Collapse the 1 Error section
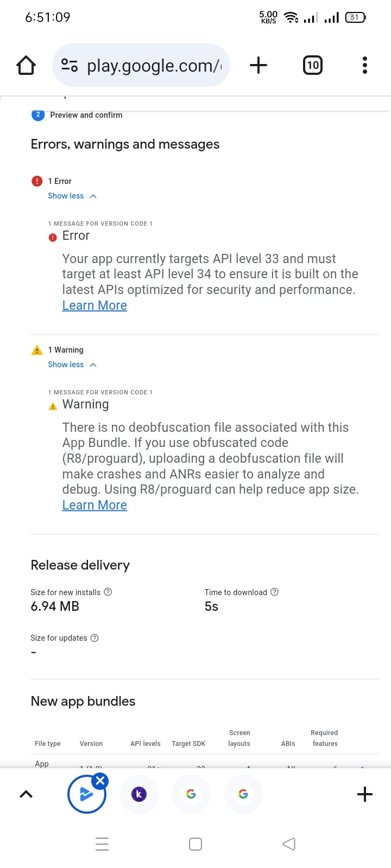Viewport: 391px width, 868px height. [x=72, y=196]
